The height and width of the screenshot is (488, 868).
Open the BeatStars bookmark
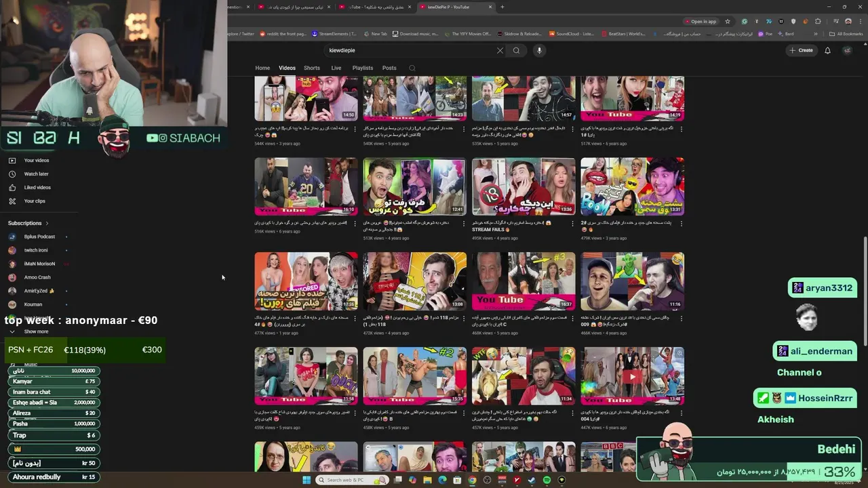pyautogui.click(x=623, y=34)
